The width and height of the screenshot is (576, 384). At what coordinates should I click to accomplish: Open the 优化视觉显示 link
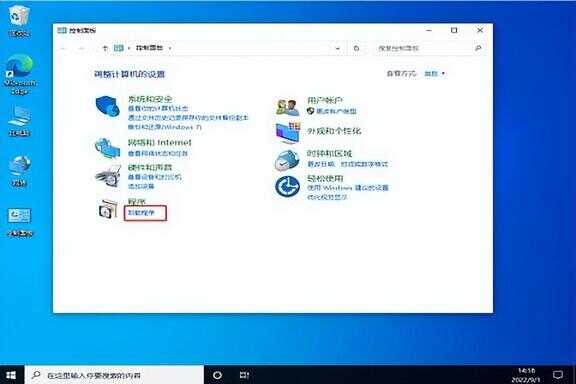tap(327, 197)
